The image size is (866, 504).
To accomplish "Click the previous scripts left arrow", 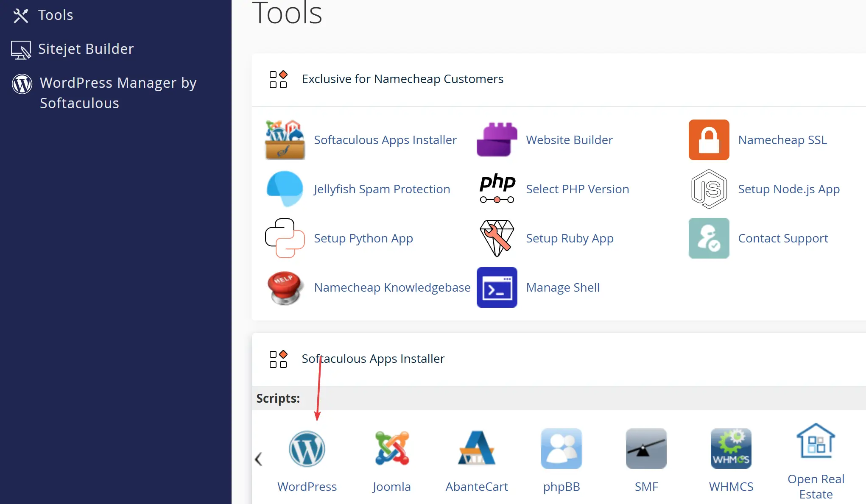I will 259,459.
